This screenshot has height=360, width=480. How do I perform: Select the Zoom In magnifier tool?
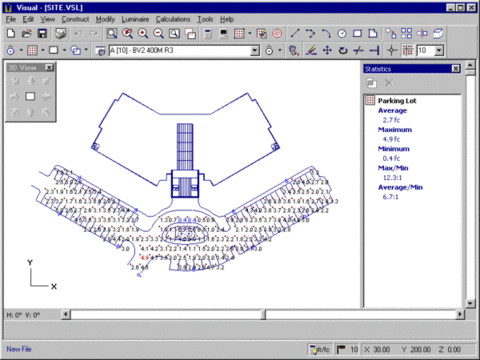[143, 33]
